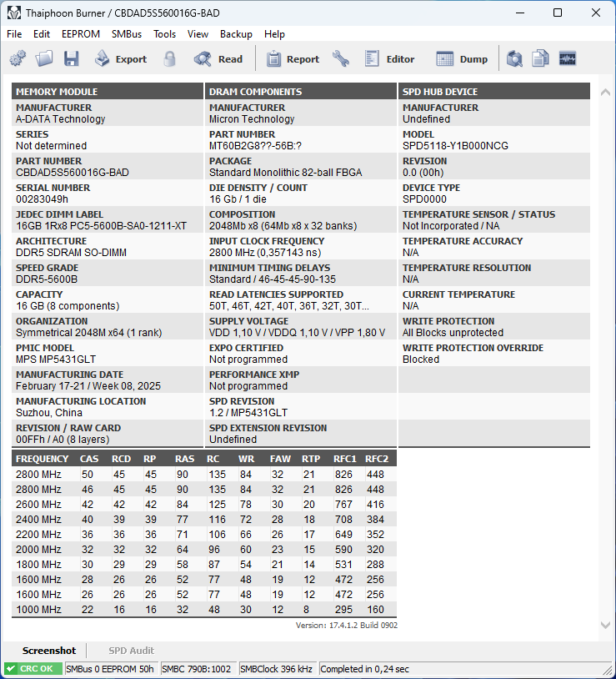
Task: Click the Write Protection Override Blocked value
Action: click(x=420, y=360)
